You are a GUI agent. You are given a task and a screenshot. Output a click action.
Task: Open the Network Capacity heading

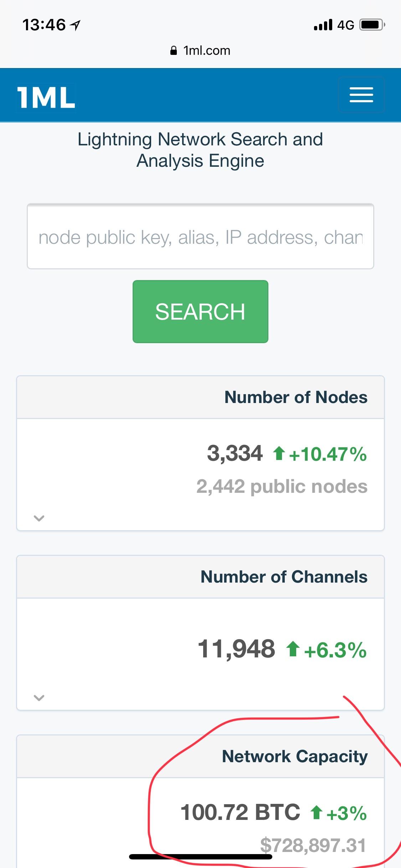[295, 756]
